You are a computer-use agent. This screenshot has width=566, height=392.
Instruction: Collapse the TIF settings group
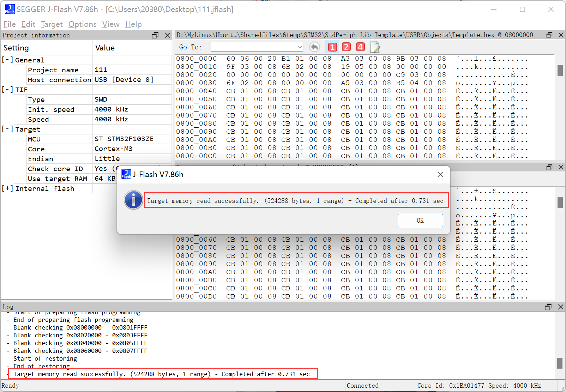[x=7, y=90]
